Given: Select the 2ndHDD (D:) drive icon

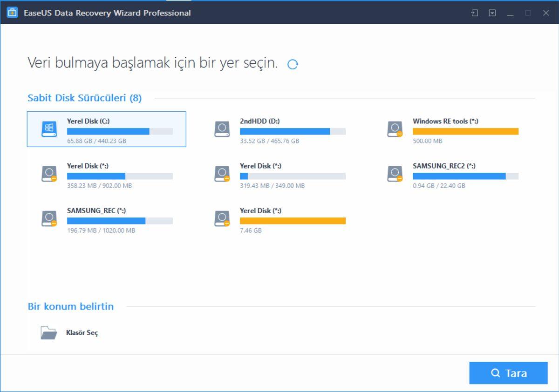Looking at the screenshot, I should coord(221,129).
